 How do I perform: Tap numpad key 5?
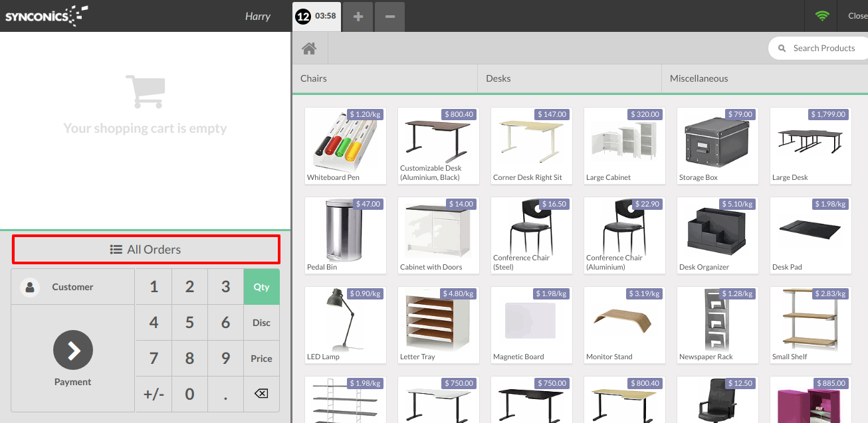tap(189, 323)
